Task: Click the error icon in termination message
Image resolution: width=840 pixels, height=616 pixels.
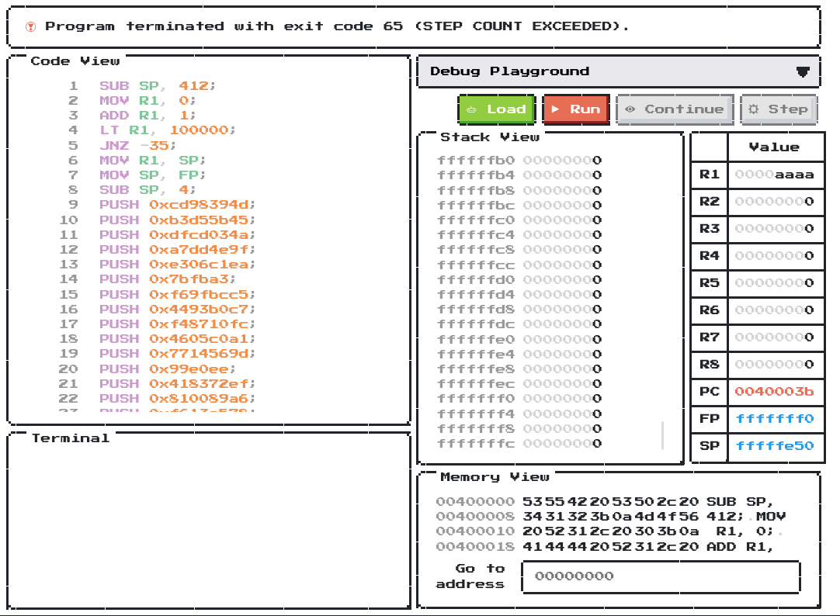Action: click(30, 26)
